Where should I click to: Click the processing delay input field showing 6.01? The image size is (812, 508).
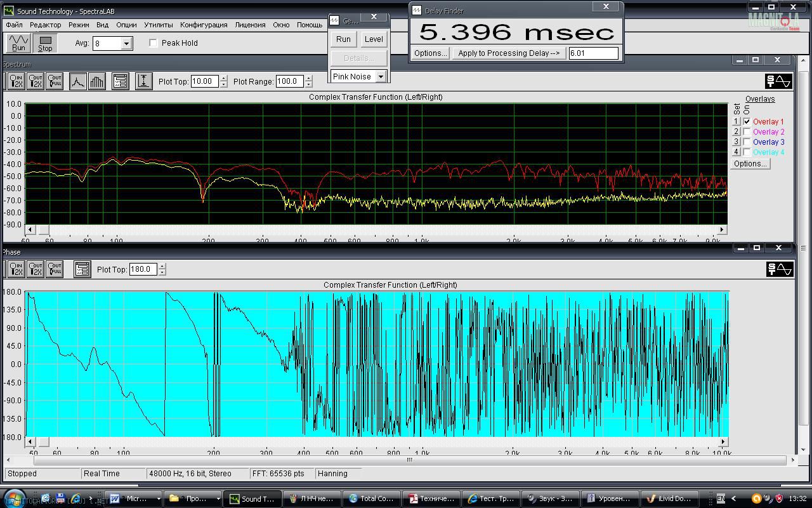click(593, 53)
